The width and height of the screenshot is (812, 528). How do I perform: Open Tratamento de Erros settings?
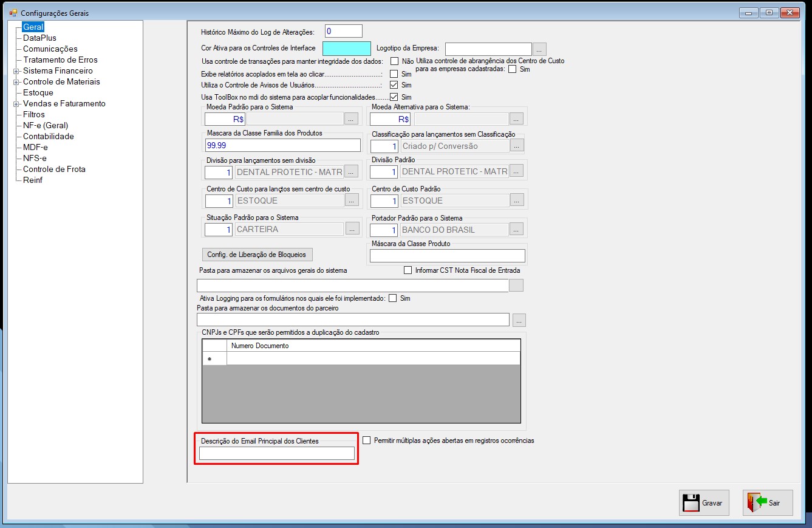[x=60, y=60]
